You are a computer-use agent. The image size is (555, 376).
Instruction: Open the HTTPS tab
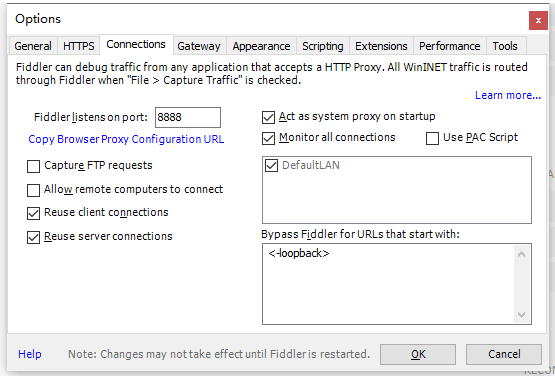tap(79, 46)
